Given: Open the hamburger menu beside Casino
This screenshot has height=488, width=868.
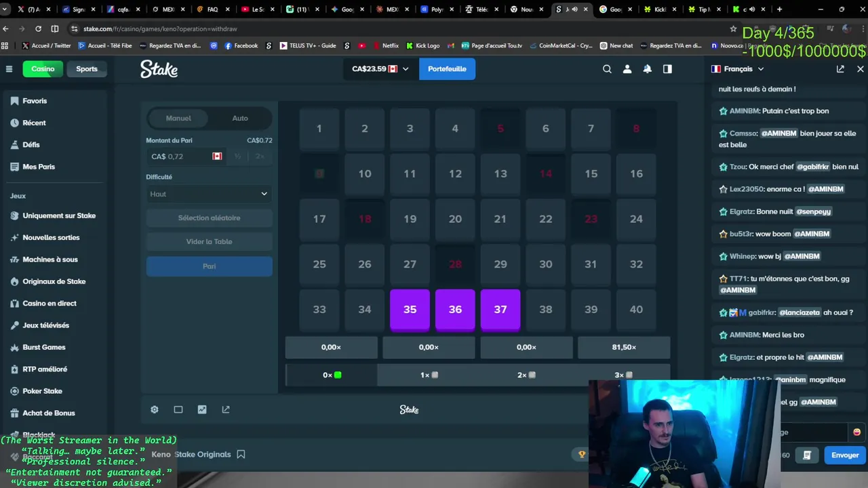Looking at the screenshot, I should pyautogui.click(x=9, y=69).
